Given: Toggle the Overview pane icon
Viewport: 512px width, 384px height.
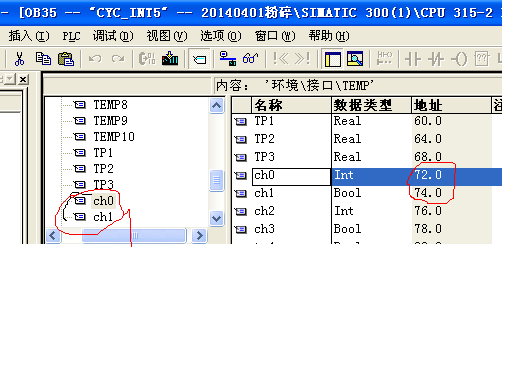Looking at the screenshot, I should click(x=332, y=59).
